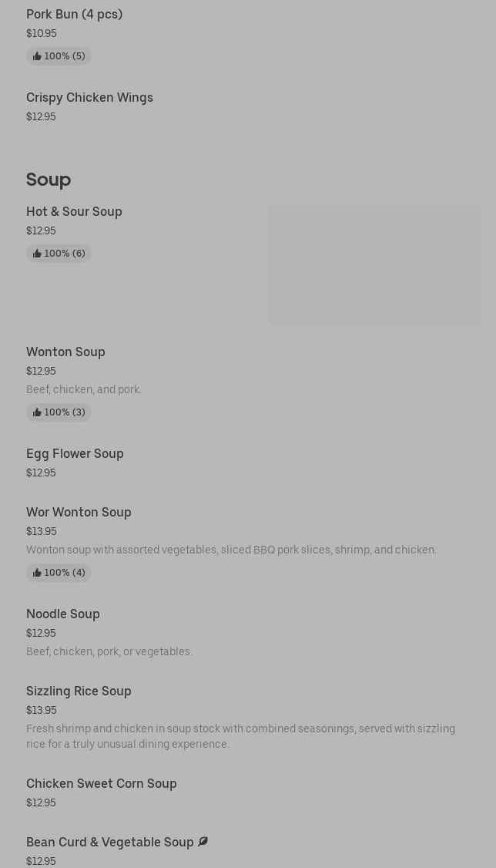This screenshot has width=496, height=868.
Task: Open Bean Curd & Vegetable Soup
Action: pos(109,842)
